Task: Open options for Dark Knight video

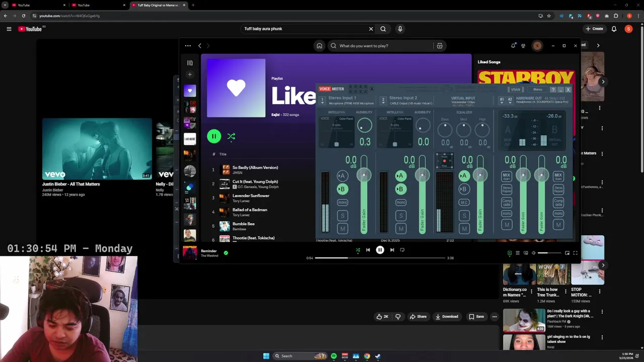Action: click(602, 312)
